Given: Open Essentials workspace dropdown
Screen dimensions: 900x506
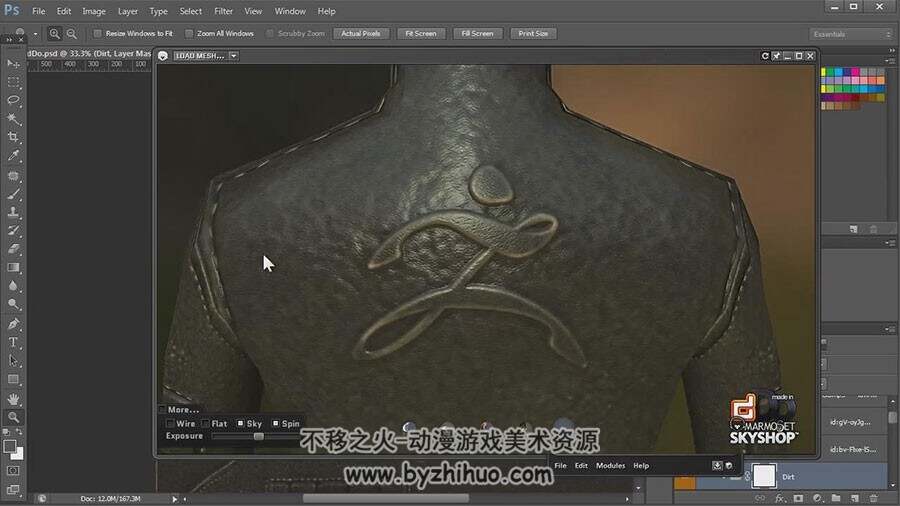Looking at the screenshot, I should 851,34.
